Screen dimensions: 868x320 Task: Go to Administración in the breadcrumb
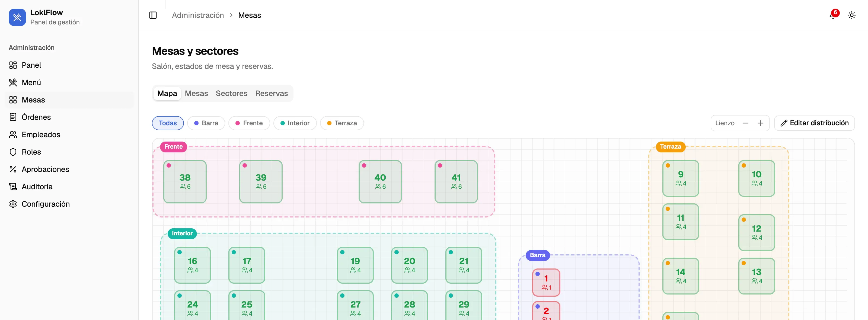(x=198, y=15)
